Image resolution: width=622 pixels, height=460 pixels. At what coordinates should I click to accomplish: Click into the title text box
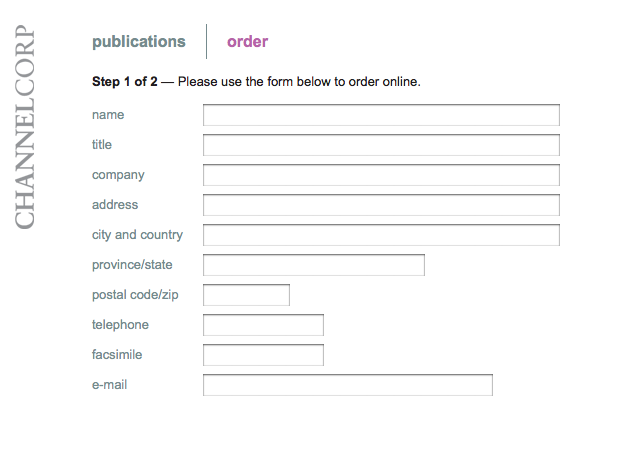381,145
